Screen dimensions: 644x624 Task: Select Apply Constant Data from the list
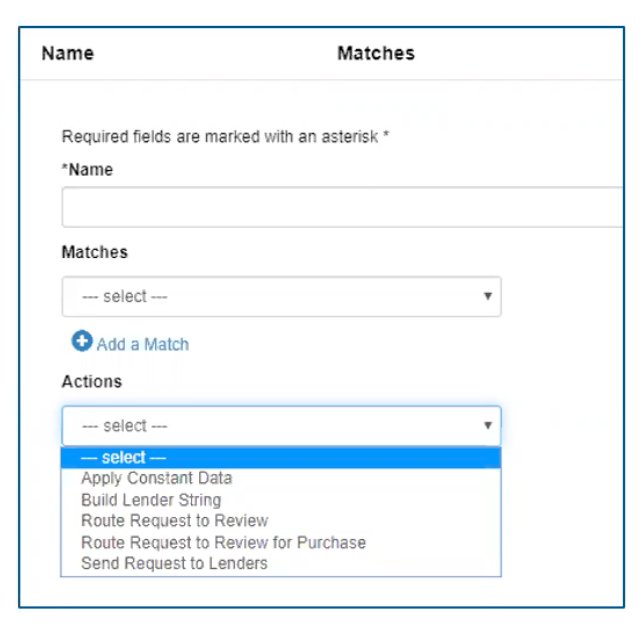tap(156, 478)
